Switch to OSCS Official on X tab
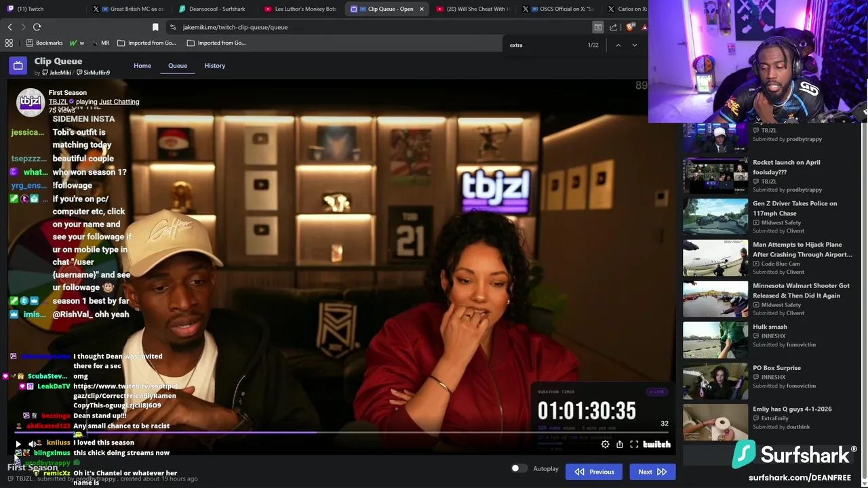 559,9
